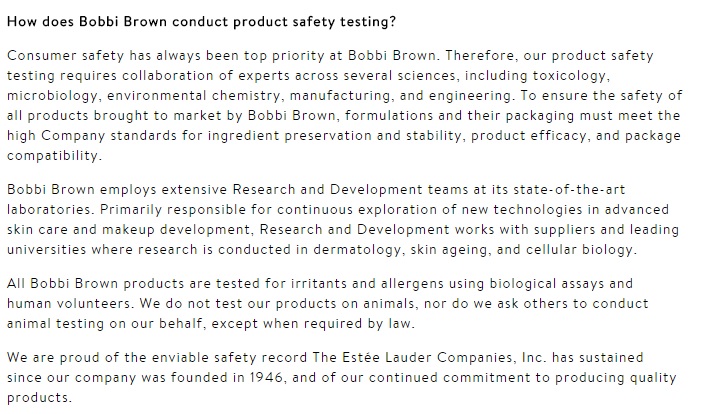Image resolution: width=710 pixels, height=414 pixels.
Task: Click the product safety testing question heading
Action: coord(201,22)
